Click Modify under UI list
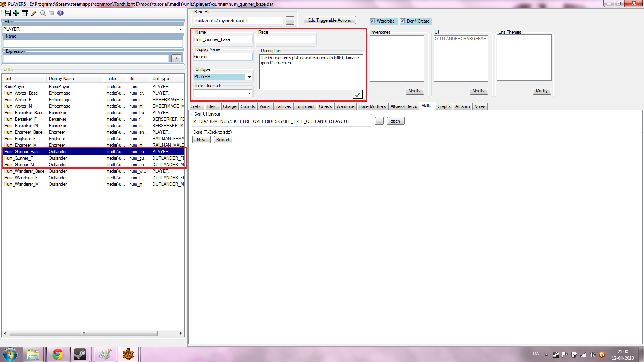 pos(478,91)
